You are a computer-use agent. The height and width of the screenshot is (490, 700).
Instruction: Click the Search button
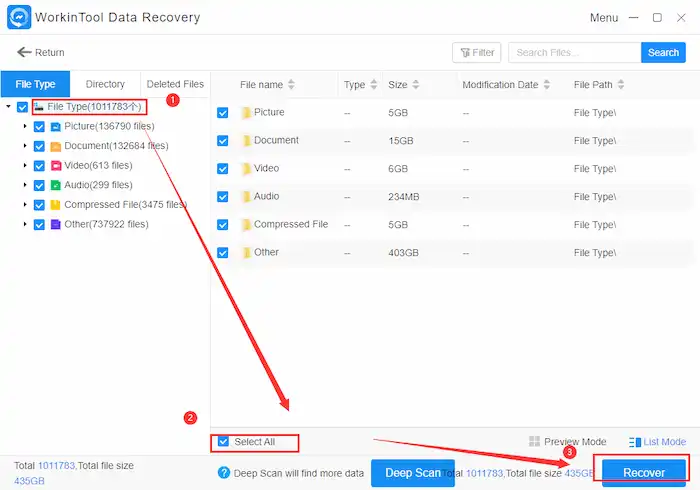click(x=663, y=53)
